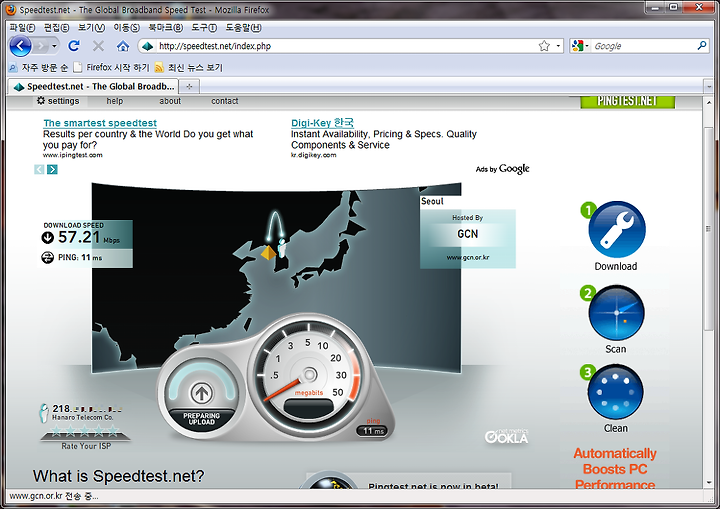Viewport: 720px width, 509px height.
Task: Click the Speedtest site favicon in address bar
Action: (147, 46)
